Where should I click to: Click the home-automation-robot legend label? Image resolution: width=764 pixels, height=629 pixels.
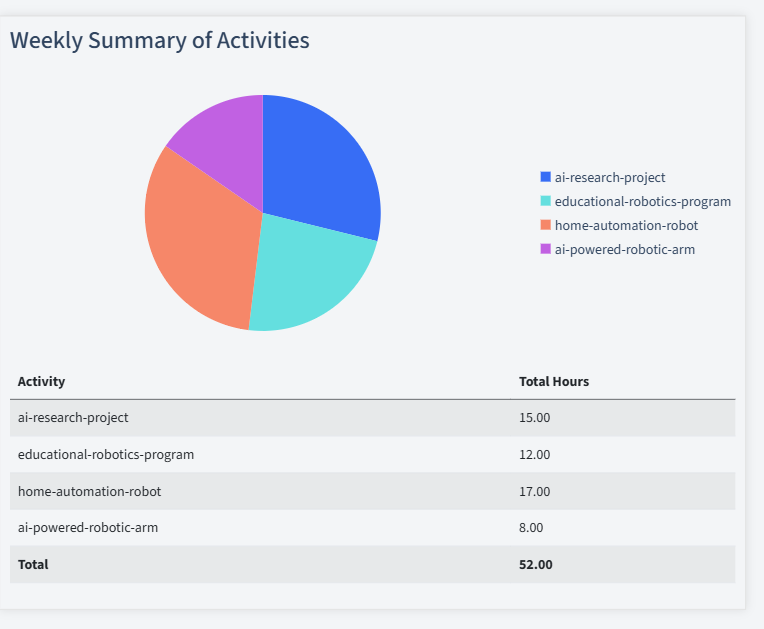[x=626, y=225]
